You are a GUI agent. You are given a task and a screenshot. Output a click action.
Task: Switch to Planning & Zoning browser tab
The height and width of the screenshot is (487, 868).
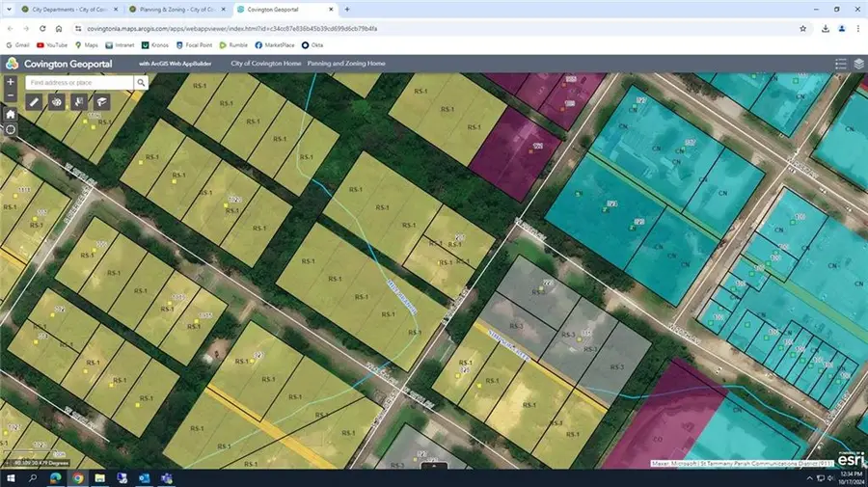[x=174, y=9]
